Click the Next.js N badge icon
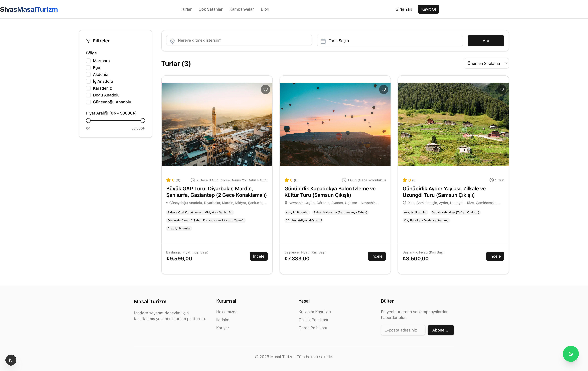This screenshot has height=371, width=588. 11,360
